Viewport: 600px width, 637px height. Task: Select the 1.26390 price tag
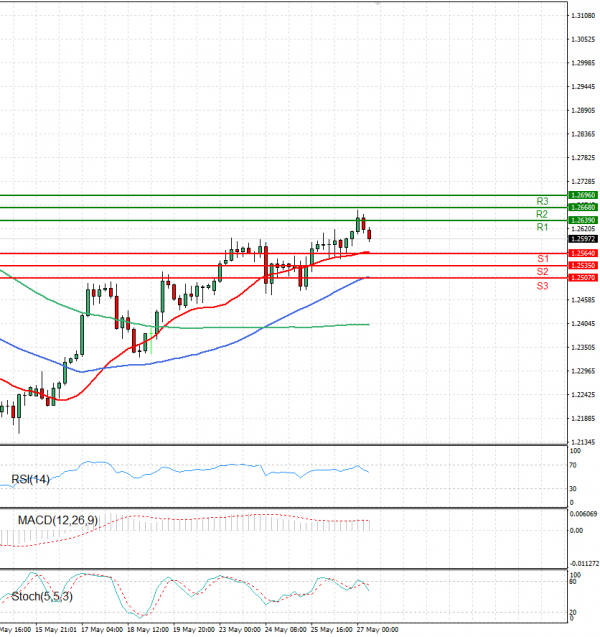tap(583, 220)
